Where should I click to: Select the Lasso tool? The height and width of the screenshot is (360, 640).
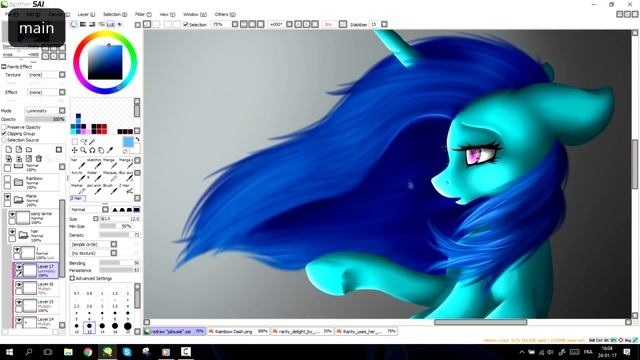coord(83,141)
